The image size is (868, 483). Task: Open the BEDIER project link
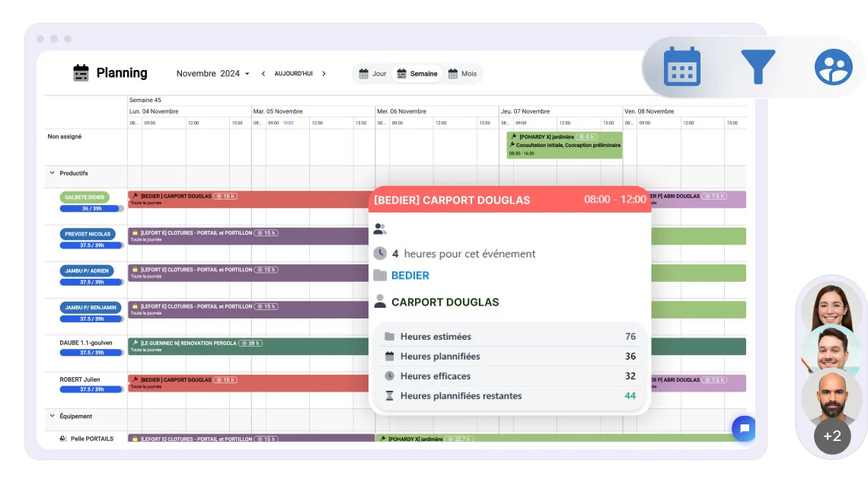coord(410,275)
